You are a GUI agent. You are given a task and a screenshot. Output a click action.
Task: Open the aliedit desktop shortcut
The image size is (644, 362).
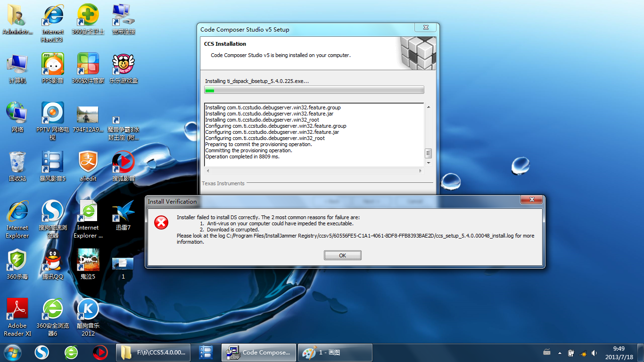click(x=88, y=166)
